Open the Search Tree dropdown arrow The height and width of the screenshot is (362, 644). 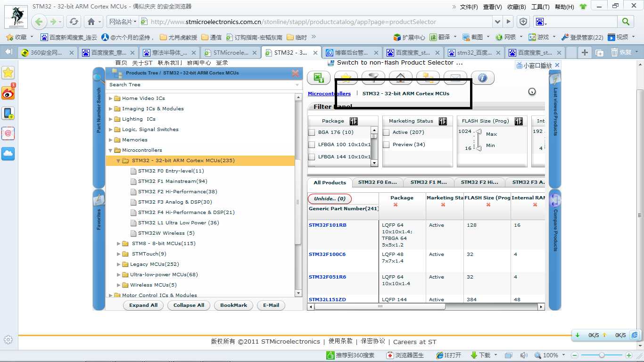pos(297,85)
